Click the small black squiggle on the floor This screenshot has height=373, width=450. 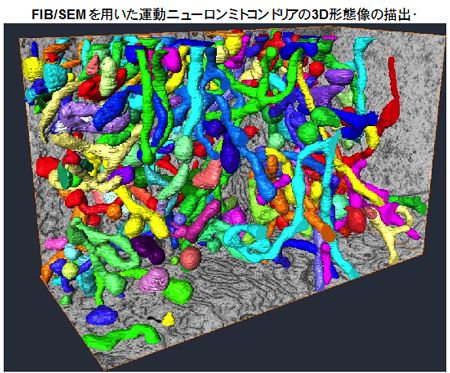click(154, 319)
